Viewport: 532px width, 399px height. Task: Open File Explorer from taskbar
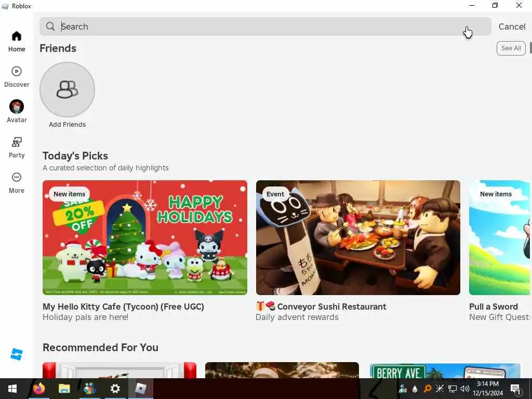pyautogui.click(x=64, y=389)
